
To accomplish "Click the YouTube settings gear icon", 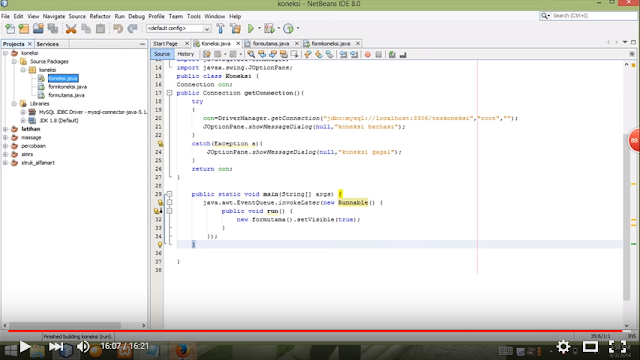I will 563,347.
